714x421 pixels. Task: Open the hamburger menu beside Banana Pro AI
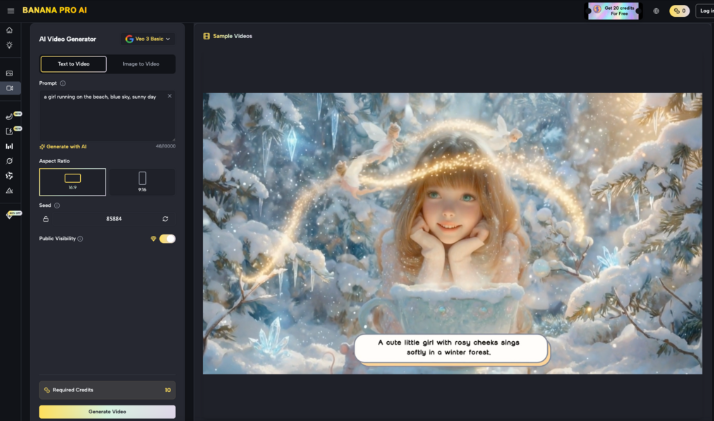[9, 10]
